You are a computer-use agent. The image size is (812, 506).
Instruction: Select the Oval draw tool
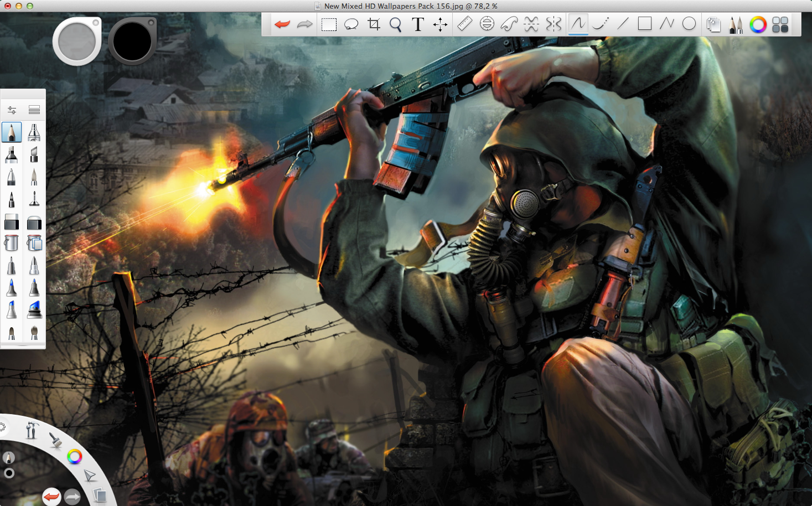pyautogui.click(x=689, y=24)
